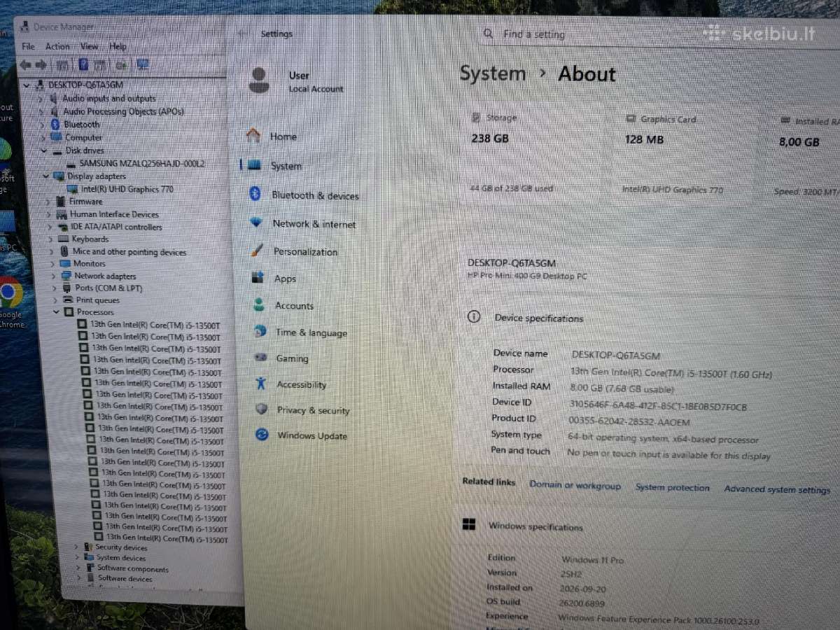Collapse the Processors category
This screenshot has height=630, width=840.
pos(56,312)
